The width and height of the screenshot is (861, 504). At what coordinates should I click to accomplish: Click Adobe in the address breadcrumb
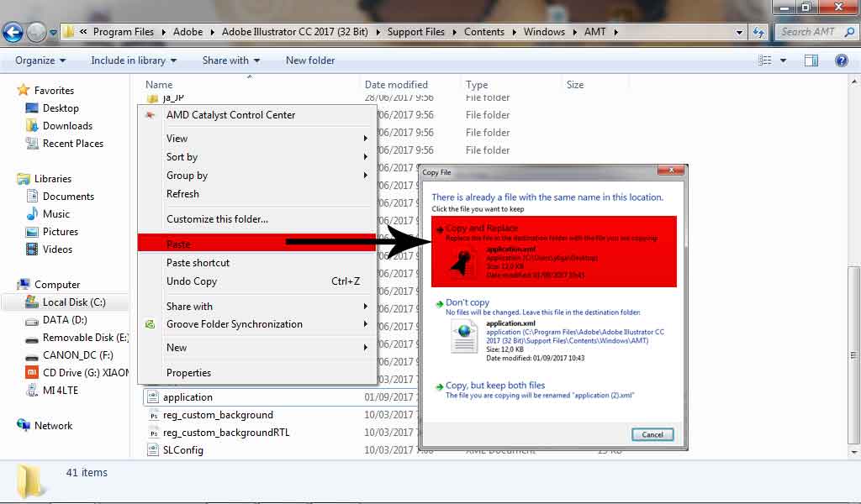point(188,32)
